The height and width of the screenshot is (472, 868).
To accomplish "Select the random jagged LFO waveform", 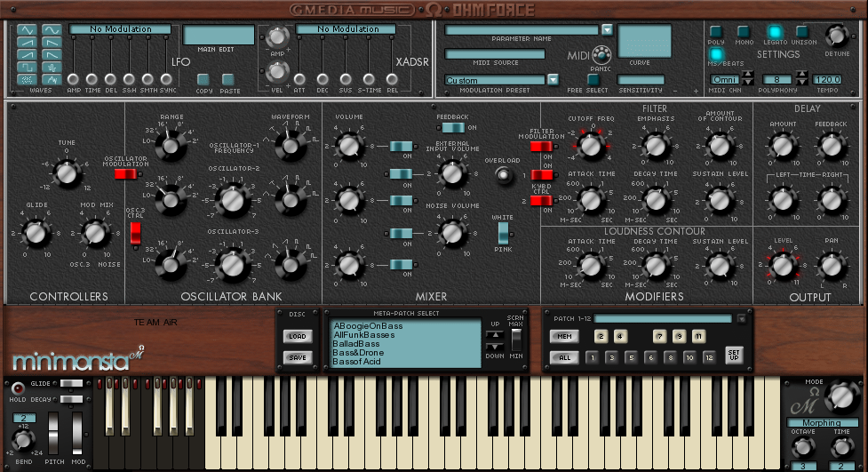I will 52,79.
